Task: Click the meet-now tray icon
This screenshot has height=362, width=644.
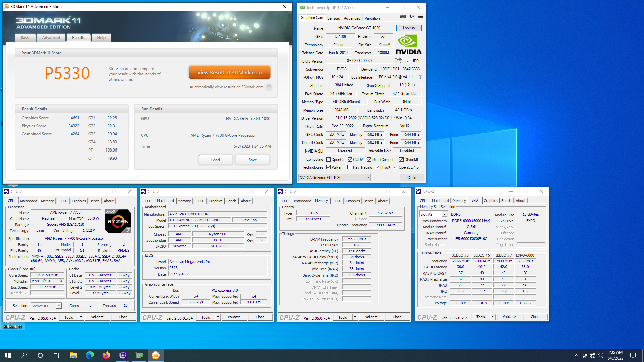Action: 585,355
